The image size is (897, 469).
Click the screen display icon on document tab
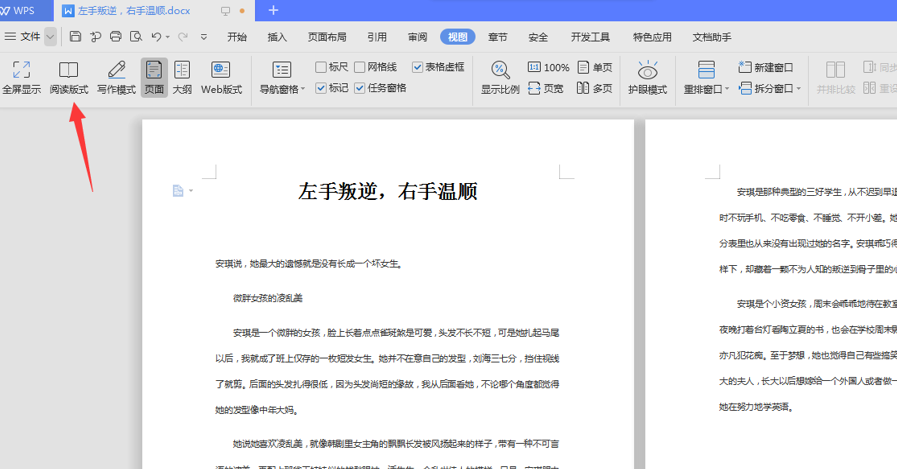225,11
